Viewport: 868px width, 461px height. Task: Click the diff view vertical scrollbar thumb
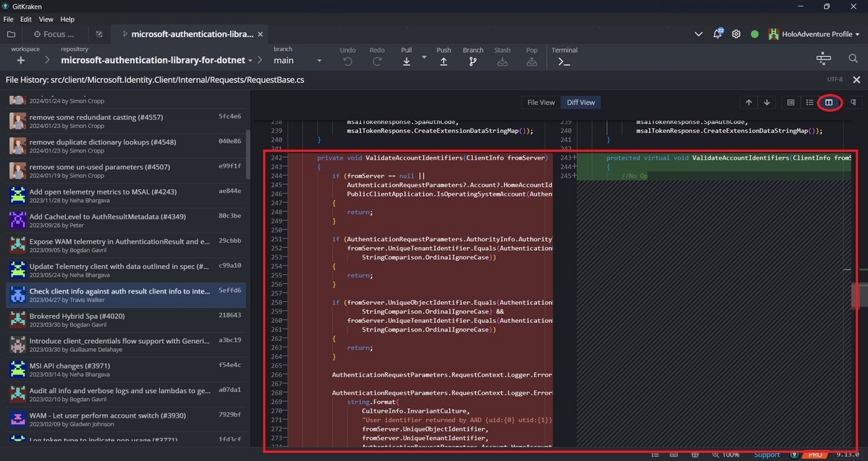[859, 295]
